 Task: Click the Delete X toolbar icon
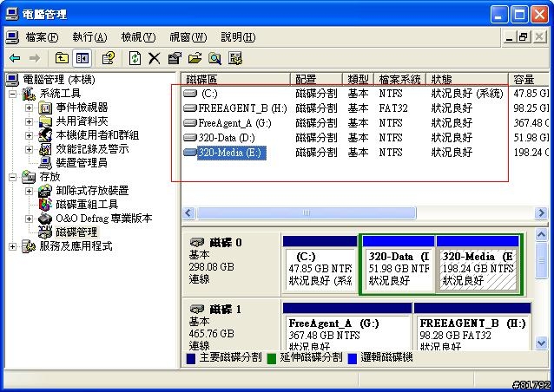tap(154, 58)
